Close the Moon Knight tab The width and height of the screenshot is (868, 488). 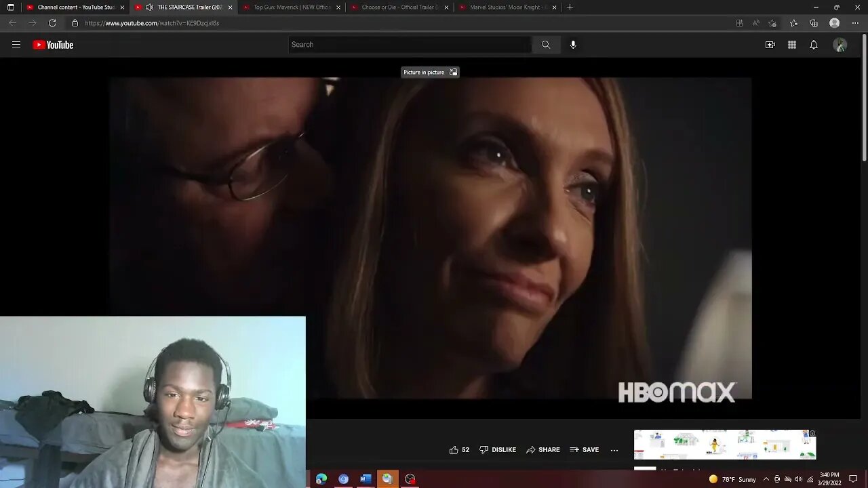[x=554, y=7]
